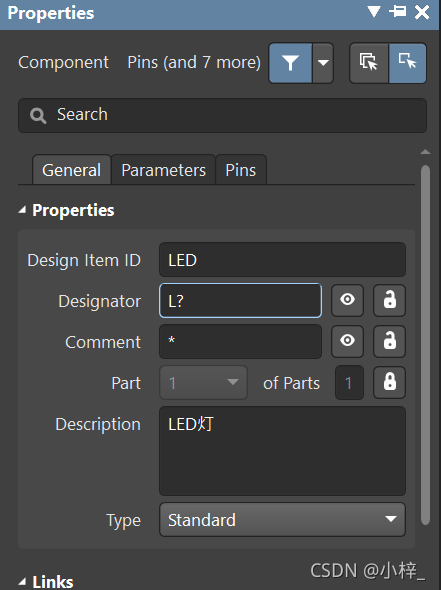The height and width of the screenshot is (590, 441).
Task: Click the highlighted right cursor selection mode icon
Action: click(x=408, y=63)
